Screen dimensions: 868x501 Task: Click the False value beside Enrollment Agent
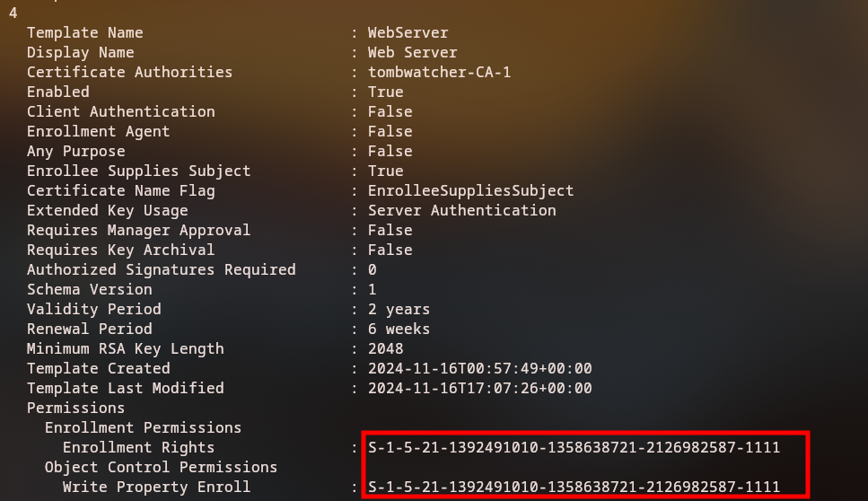390,131
